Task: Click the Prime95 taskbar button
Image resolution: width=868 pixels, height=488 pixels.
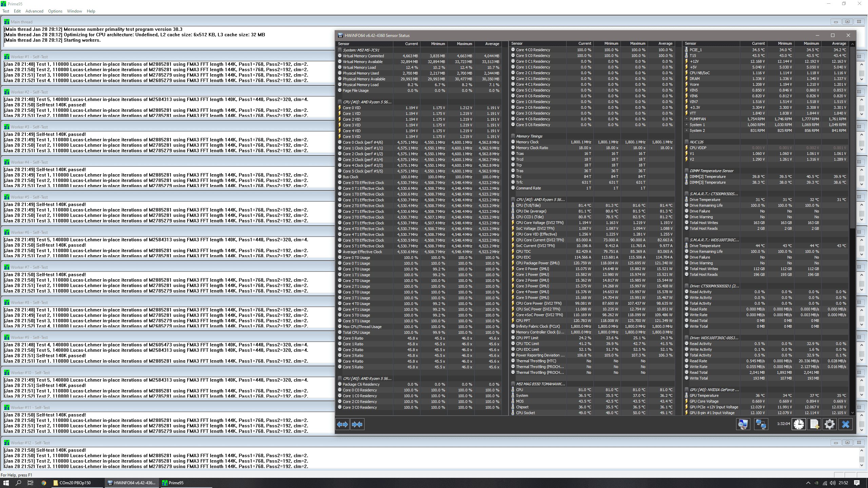Action: (x=176, y=483)
